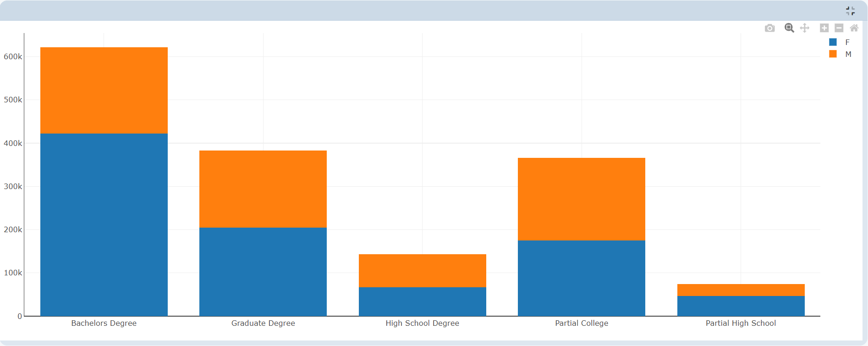Click the blue F legend color swatch

833,42
